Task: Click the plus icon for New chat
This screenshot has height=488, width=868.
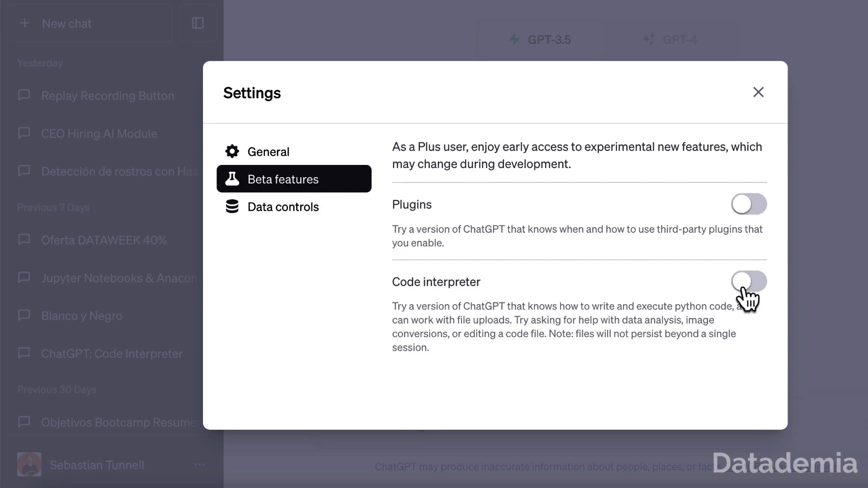Action: pyautogui.click(x=25, y=23)
